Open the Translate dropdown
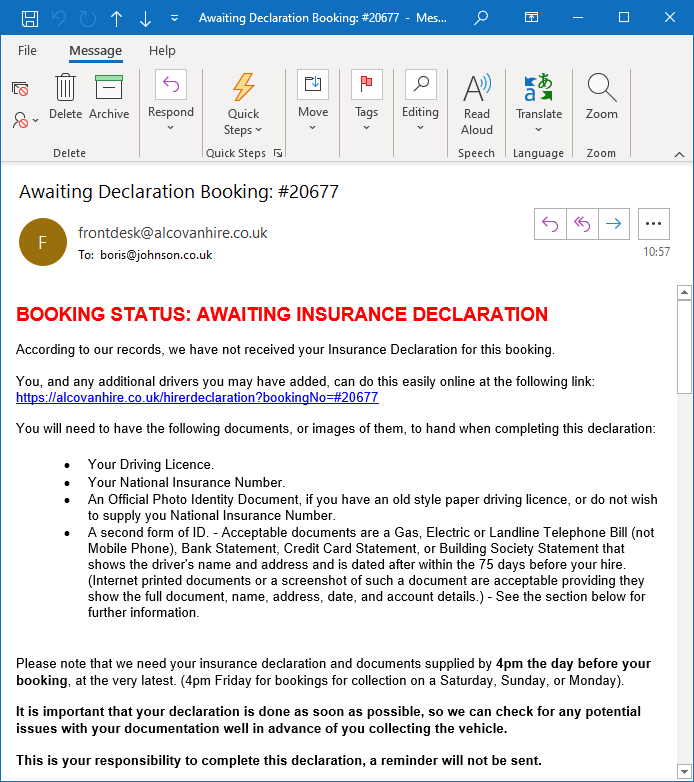Viewport: 694px width, 782px height. (x=538, y=104)
